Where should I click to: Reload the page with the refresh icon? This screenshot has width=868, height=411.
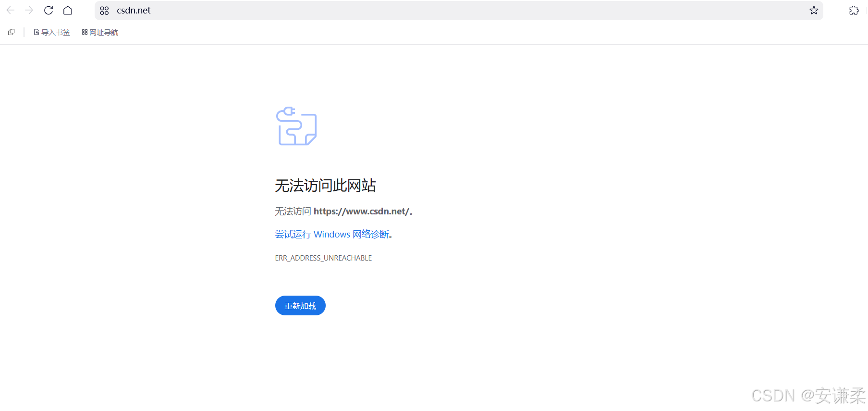[x=49, y=10]
